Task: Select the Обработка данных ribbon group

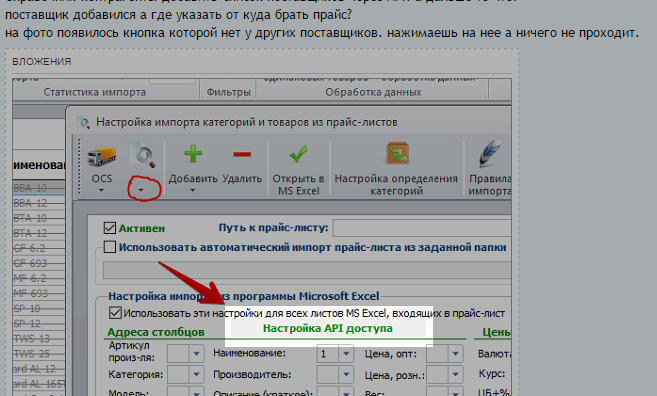Action: click(373, 92)
